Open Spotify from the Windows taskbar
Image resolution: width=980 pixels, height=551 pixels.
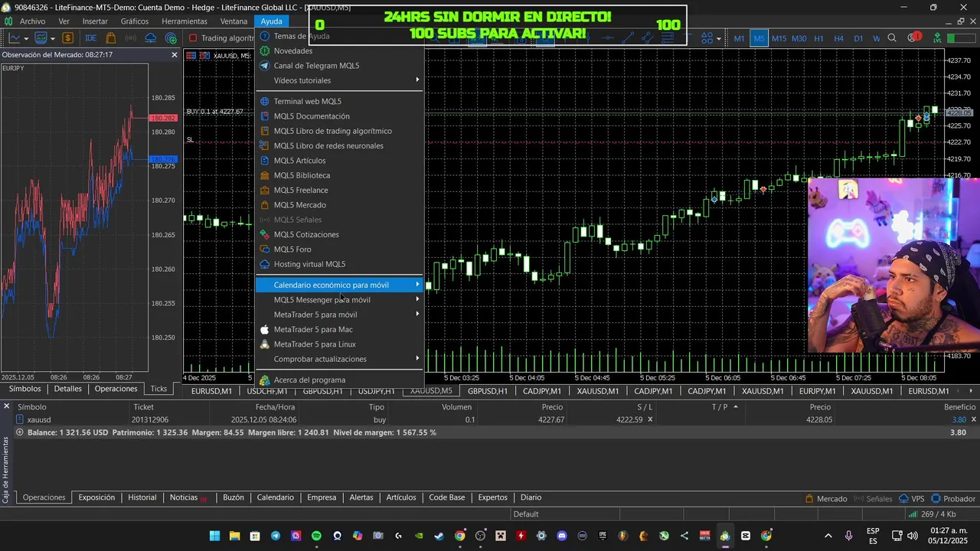pos(316,536)
